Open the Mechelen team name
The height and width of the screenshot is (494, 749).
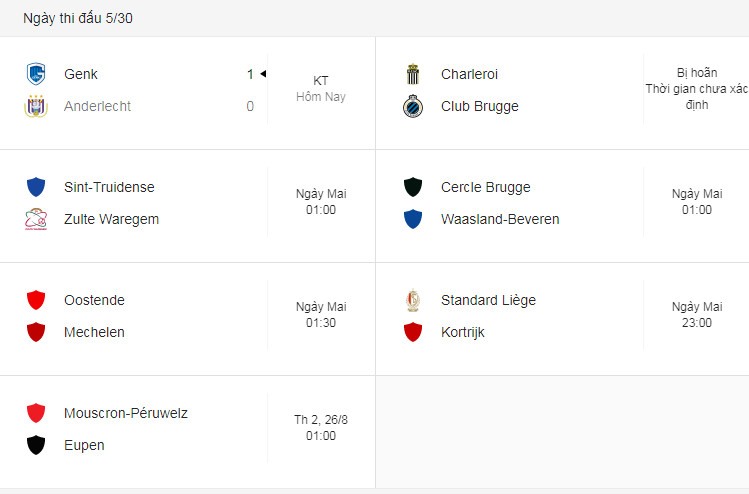(95, 332)
